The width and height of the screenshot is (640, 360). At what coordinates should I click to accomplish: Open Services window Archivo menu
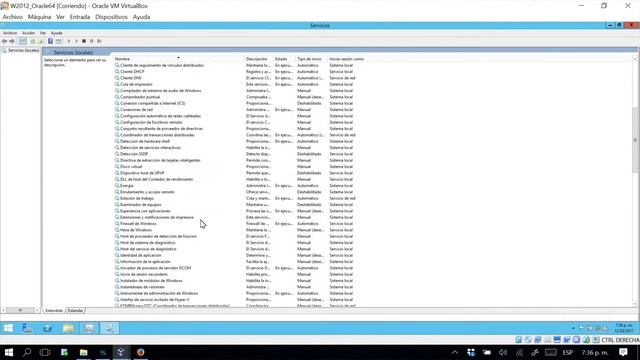pyautogui.click(x=10, y=33)
